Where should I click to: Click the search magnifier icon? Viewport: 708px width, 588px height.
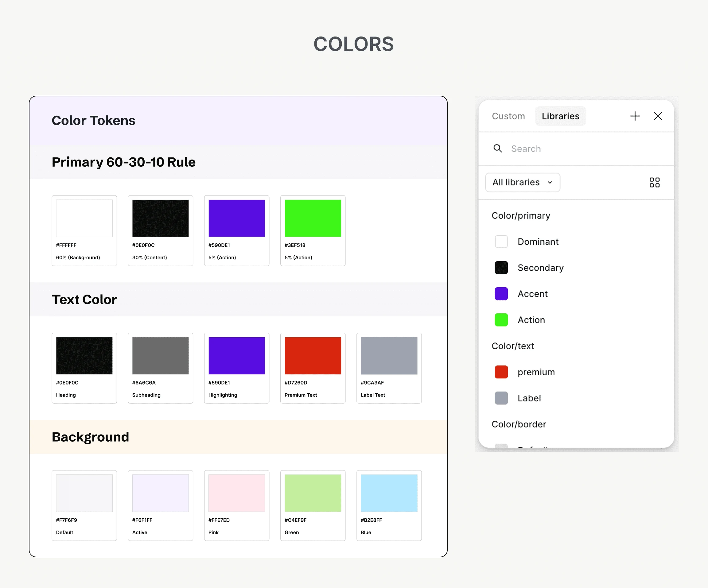498,148
